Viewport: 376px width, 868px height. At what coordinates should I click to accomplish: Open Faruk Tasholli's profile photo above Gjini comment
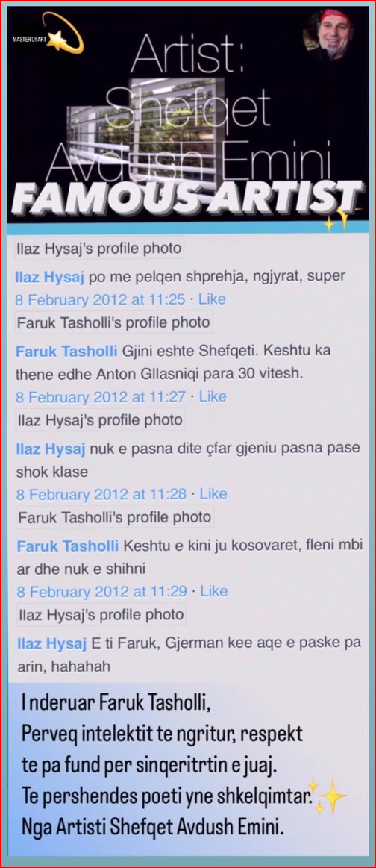coord(113,322)
